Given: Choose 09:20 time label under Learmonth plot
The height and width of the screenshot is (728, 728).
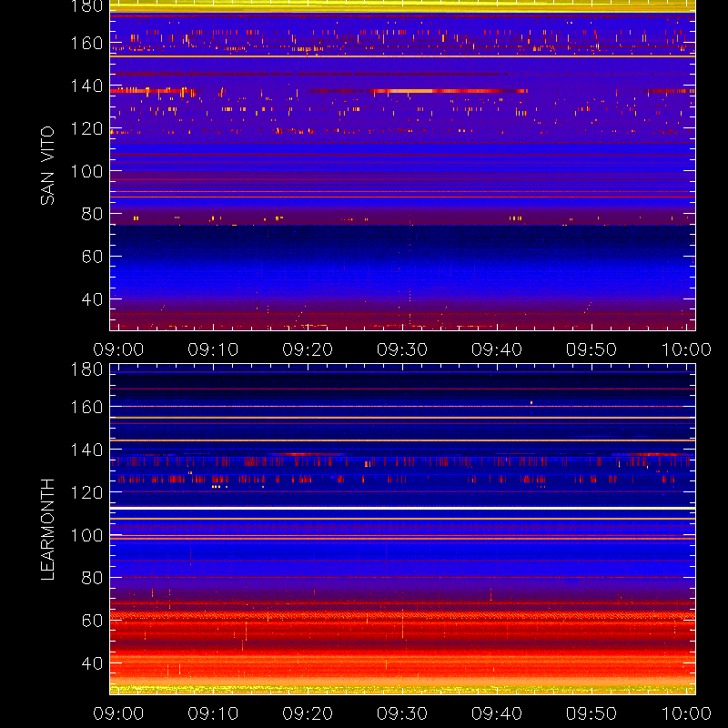Looking at the screenshot, I should click(308, 713).
